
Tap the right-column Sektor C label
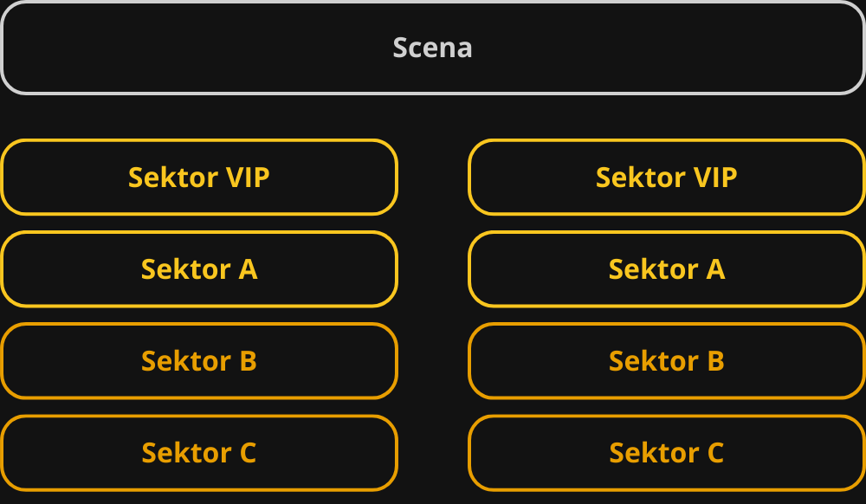coord(667,453)
